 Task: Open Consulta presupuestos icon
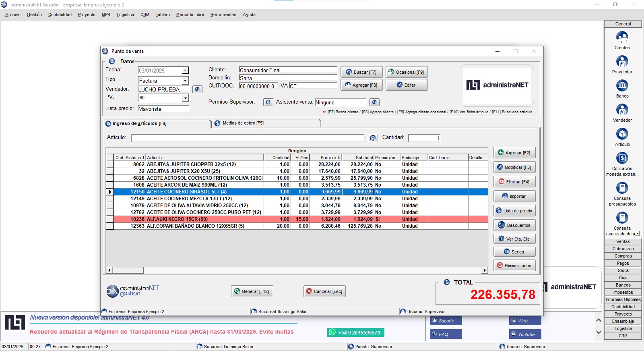[622, 188]
